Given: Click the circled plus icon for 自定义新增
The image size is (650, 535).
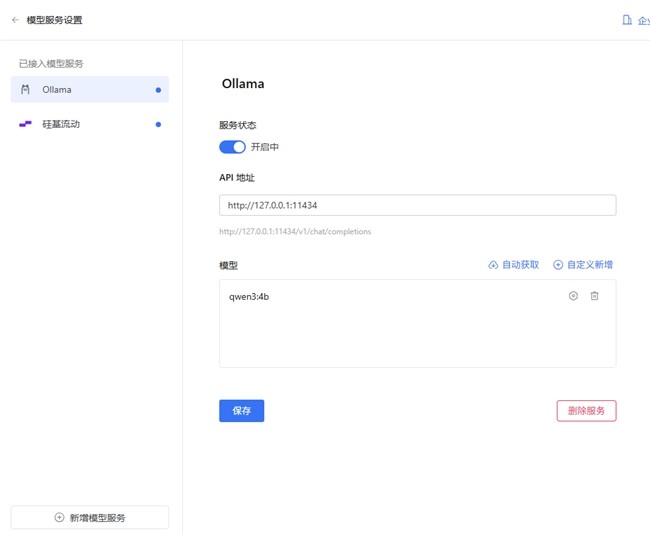Looking at the screenshot, I should pyautogui.click(x=558, y=265).
